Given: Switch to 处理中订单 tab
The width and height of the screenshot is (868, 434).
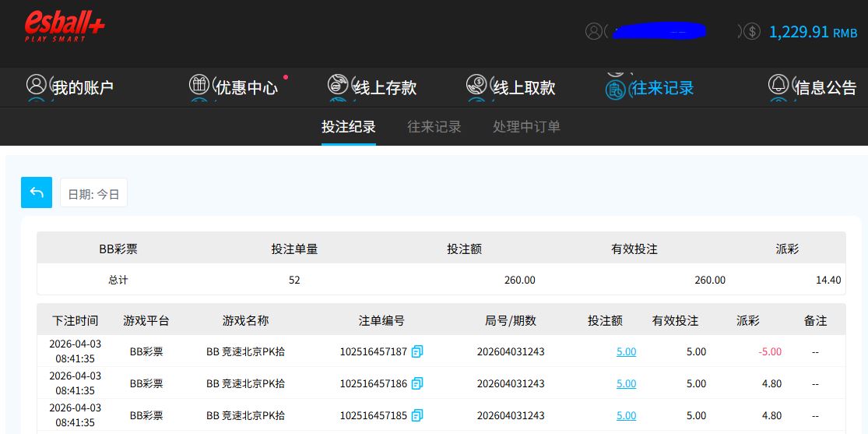Looking at the screenshot, I should click(x=526, y=126).
